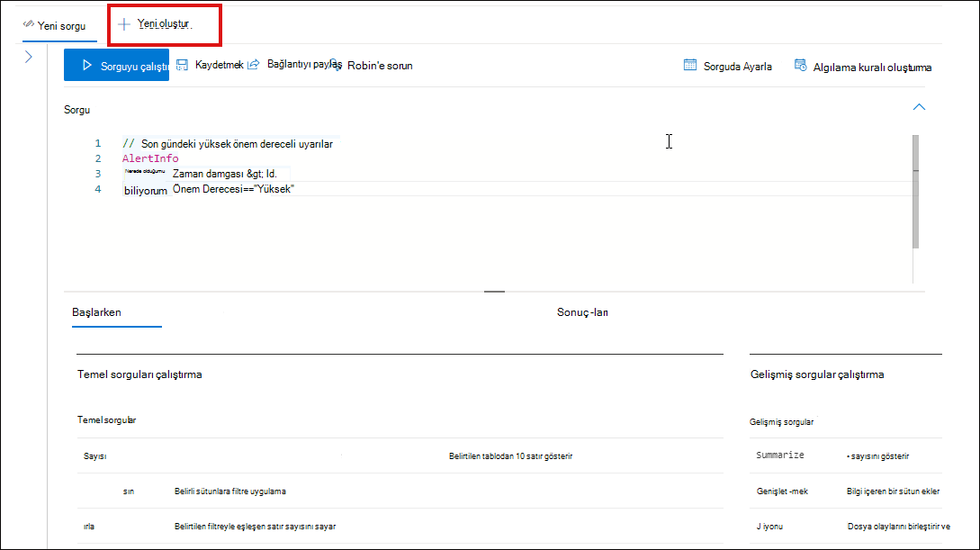
Task: Click the Robin'e sorun icon
Action: (x=337, y=65)
